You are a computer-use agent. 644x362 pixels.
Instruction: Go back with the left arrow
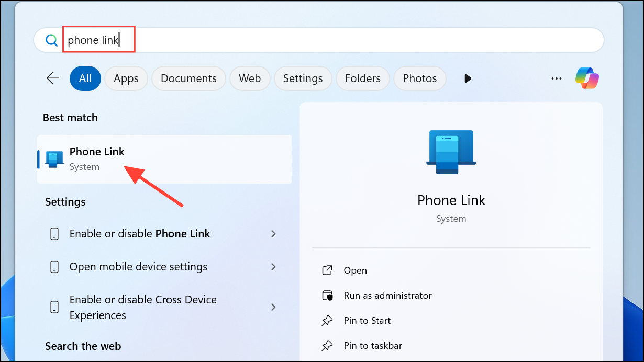pos(53,78)
